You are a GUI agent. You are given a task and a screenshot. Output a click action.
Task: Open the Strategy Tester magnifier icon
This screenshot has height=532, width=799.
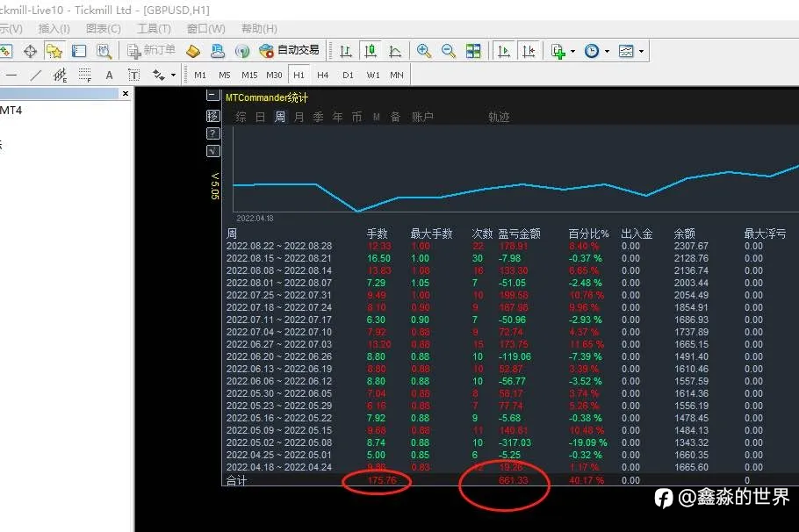coord(104,51)
